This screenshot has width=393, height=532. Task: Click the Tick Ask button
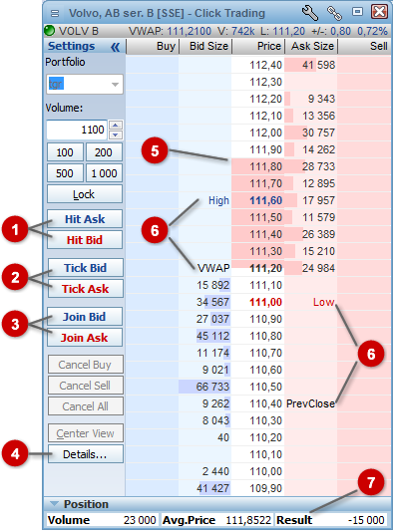click(x=85, y=289)
